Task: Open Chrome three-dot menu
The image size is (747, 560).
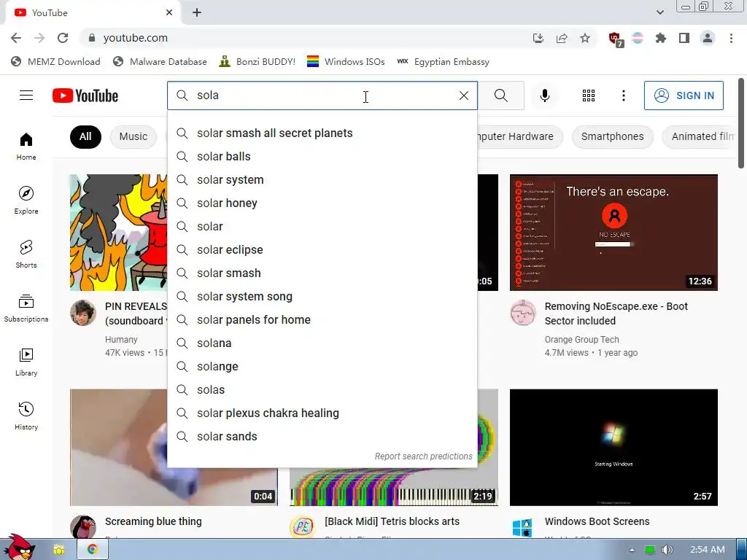Action: click(x=731, y=38)
